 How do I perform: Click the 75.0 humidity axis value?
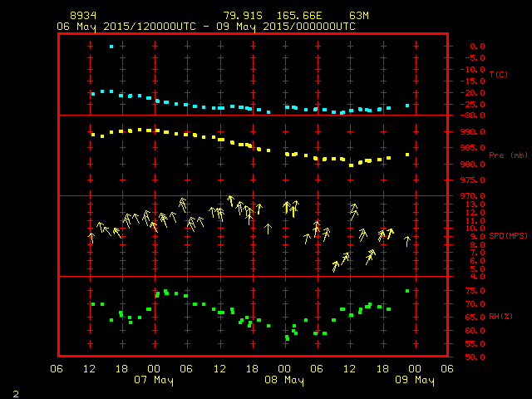475,291
